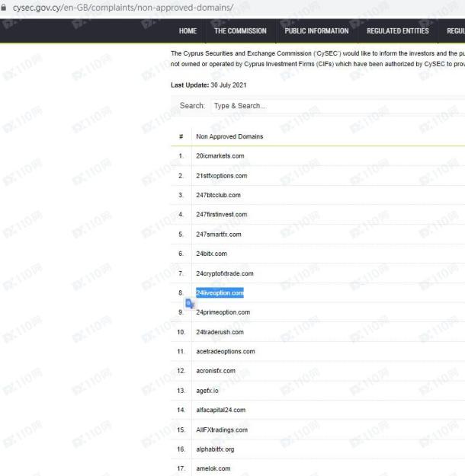
Task: Select 24traderush.com entry
Action: pyautogui.click(x=220, y=332)
